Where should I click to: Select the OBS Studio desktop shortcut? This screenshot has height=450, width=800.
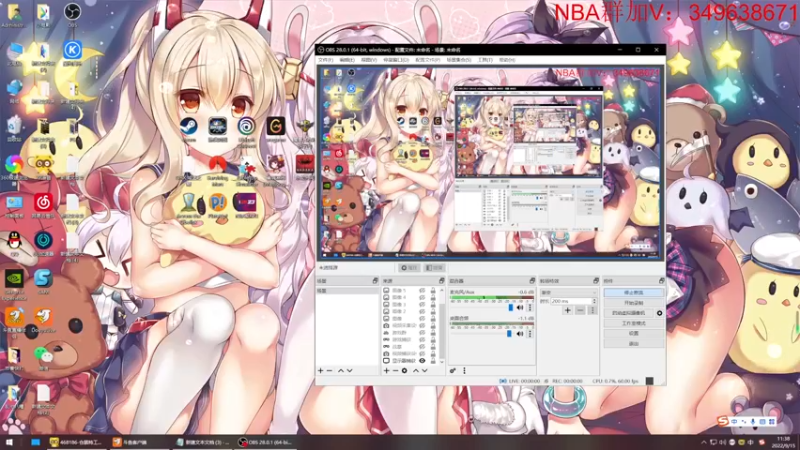72,15
